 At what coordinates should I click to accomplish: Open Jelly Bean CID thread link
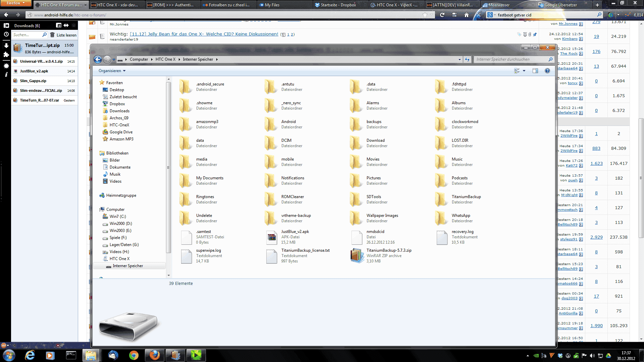(x=204, y=34)
